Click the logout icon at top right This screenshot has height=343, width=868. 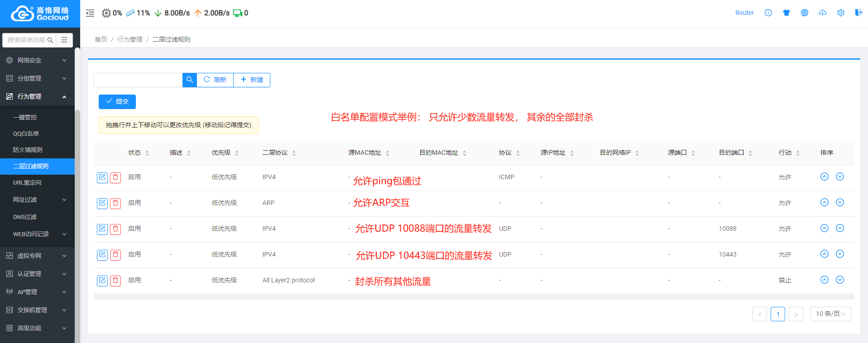click(858, 13)
